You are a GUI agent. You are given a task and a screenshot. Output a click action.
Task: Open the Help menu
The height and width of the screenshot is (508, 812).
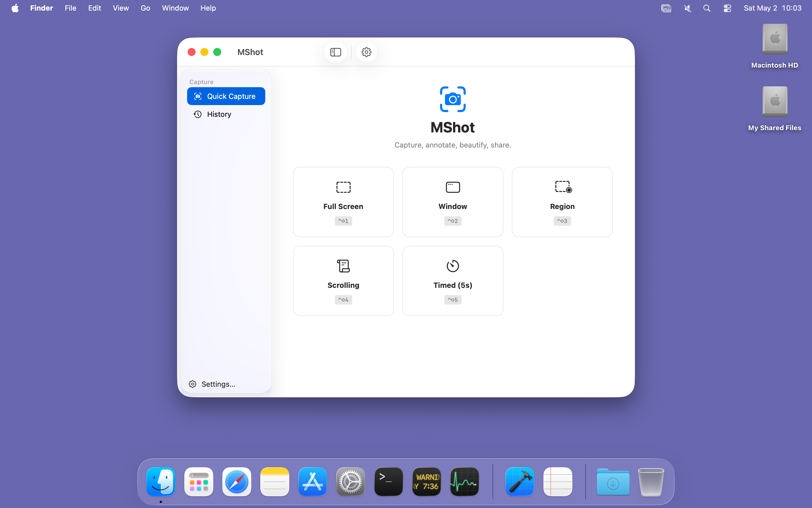208,8
